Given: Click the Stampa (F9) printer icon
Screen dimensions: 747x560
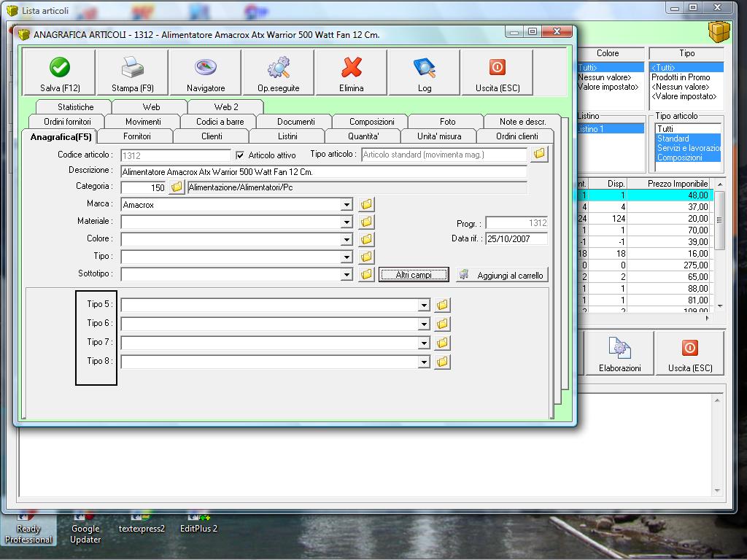Looking at the screenshot, I should pos(132,69).
